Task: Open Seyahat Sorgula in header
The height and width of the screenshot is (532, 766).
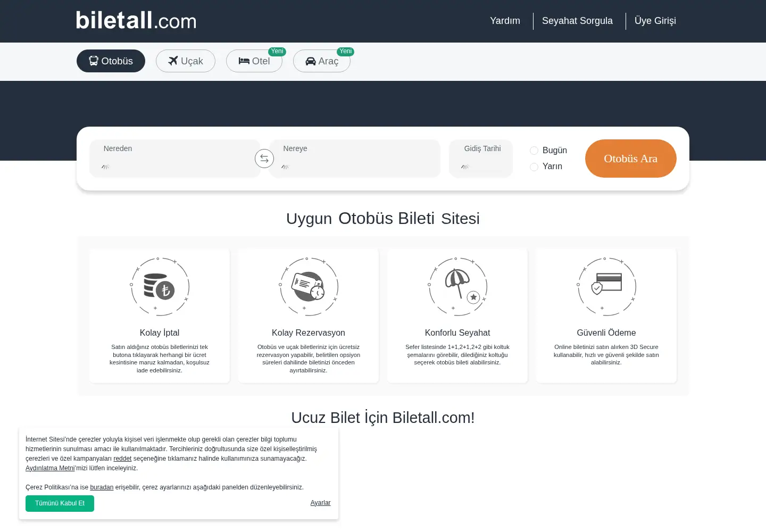Action: pos(577,21)
